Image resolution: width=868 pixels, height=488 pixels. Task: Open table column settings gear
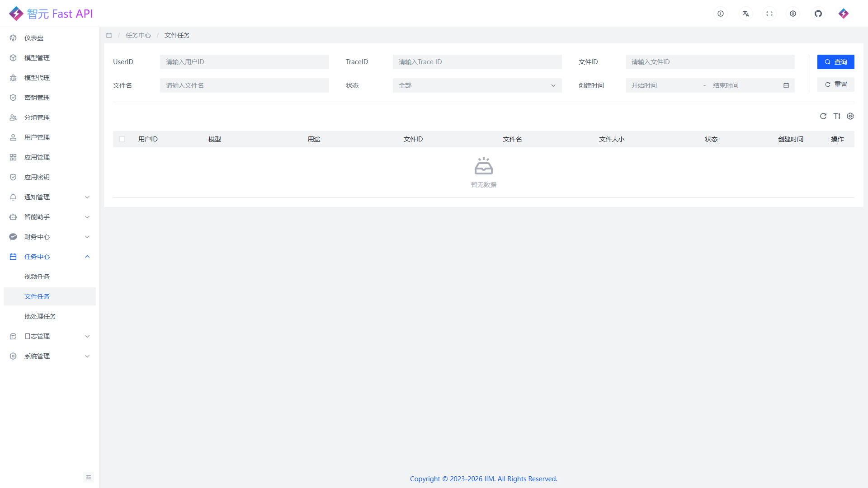[x=850, y=116]
